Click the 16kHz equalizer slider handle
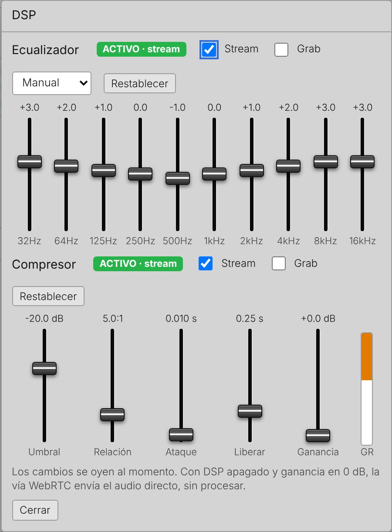The image size is (392, 532). [x=362, y=161]
